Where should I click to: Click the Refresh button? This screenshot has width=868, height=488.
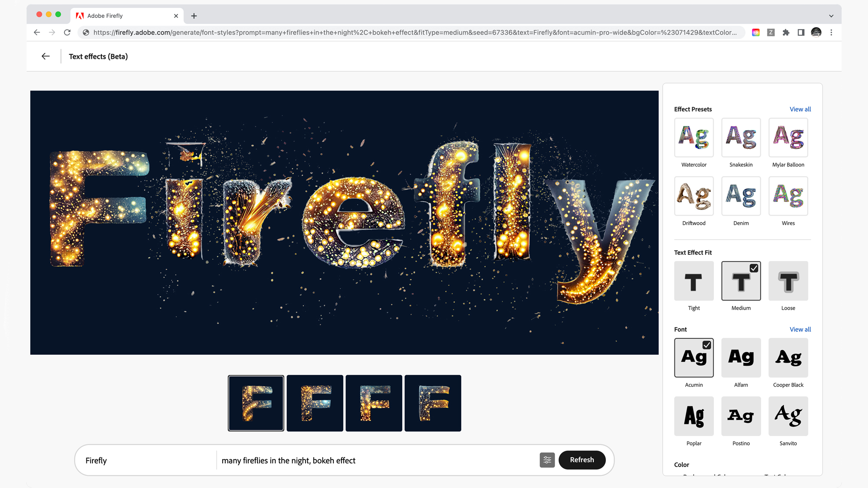(x=581, y=459)
